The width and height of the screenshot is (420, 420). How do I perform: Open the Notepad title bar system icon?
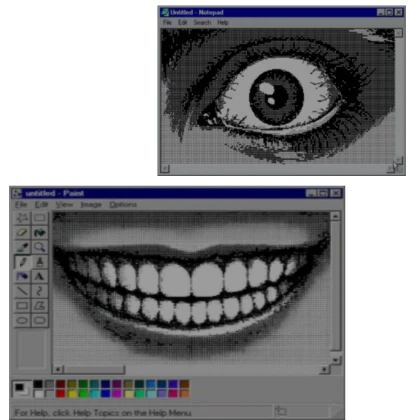pos(165,12)
